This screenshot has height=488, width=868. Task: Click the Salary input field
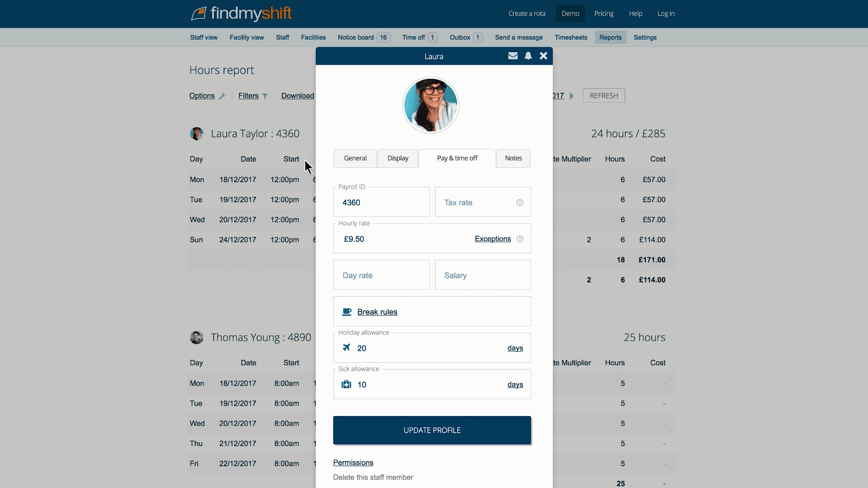coord(483,275)
